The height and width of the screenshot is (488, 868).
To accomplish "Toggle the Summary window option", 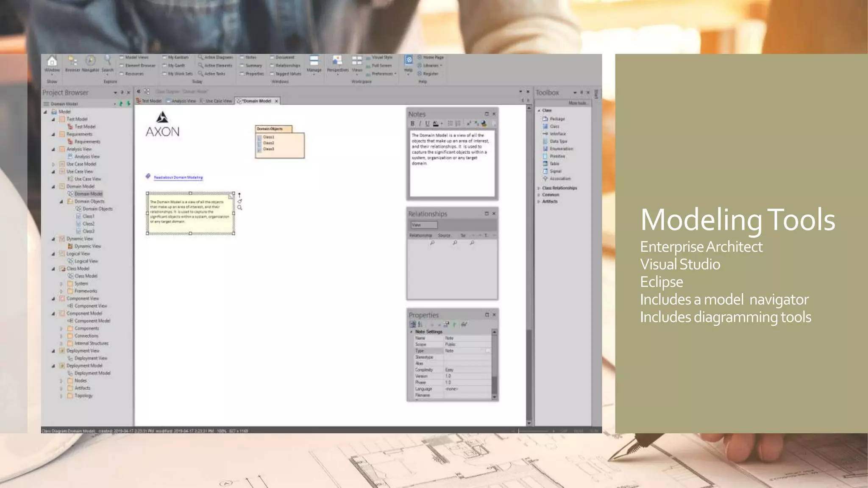I will click(x=251, y=66).
